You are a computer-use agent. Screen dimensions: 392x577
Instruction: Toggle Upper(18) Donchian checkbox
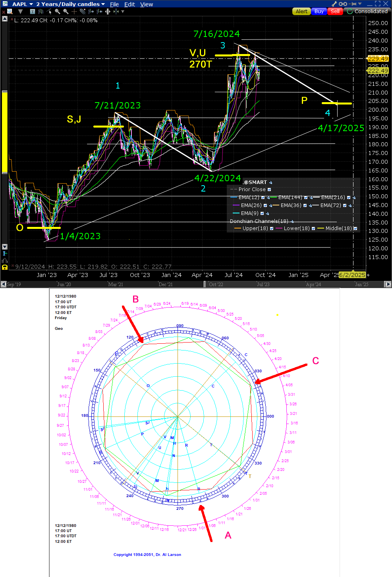click(272, 228)
